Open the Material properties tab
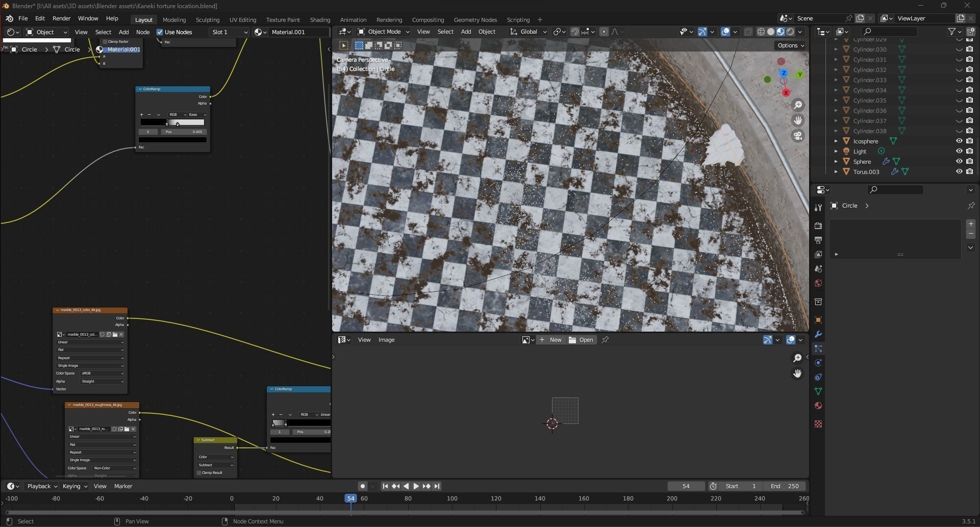The image size is (980, 527). [818, 406]
